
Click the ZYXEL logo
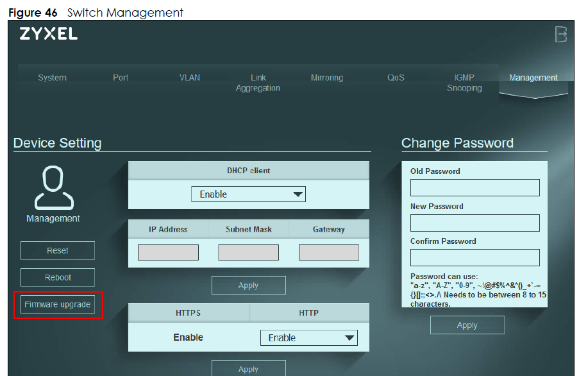click(x=48, y=33)
